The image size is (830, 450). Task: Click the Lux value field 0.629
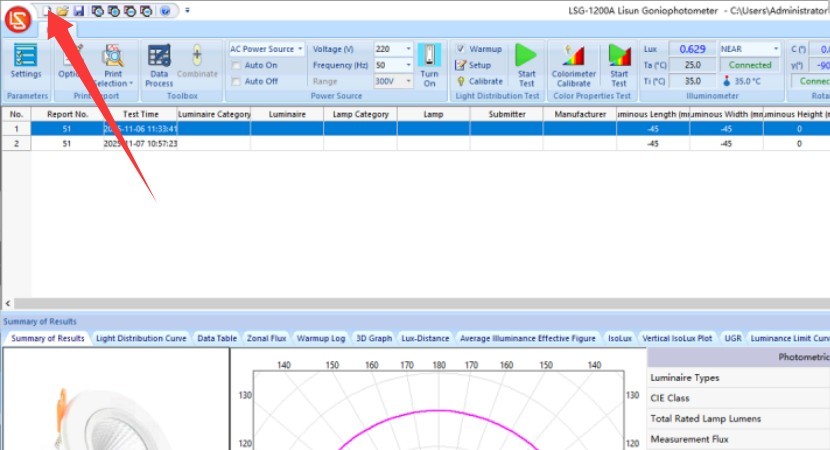692,49
